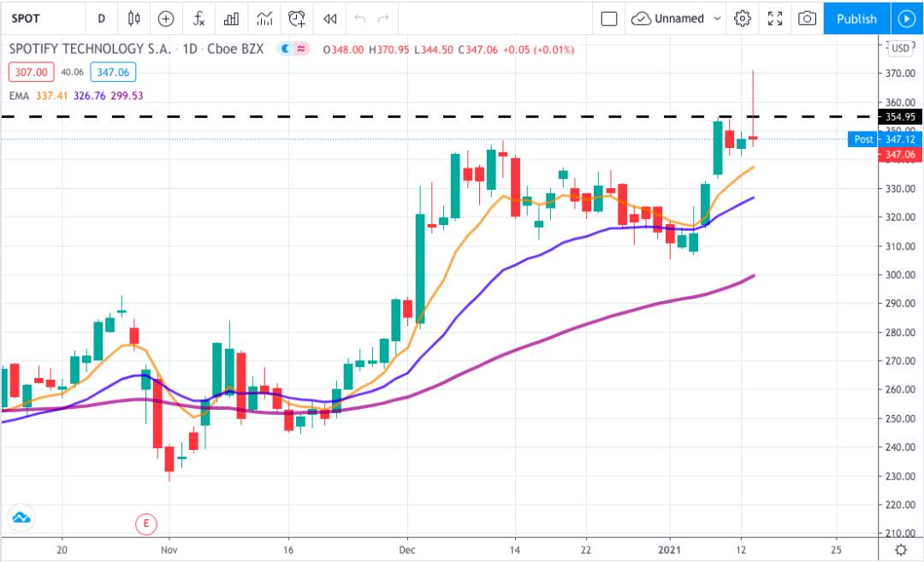The width and height of the screenshot is (924, 562).
Task: Click the Dec date axis label
Action: pos(407,550)
